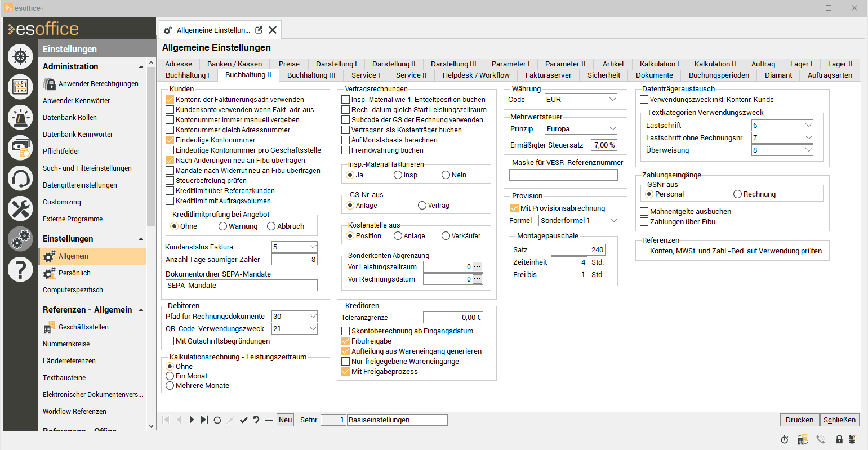Open the Mehrwertsteuer Prinzip dropdown
This screenshot has height=450, width=868.
tap(613, 129)
